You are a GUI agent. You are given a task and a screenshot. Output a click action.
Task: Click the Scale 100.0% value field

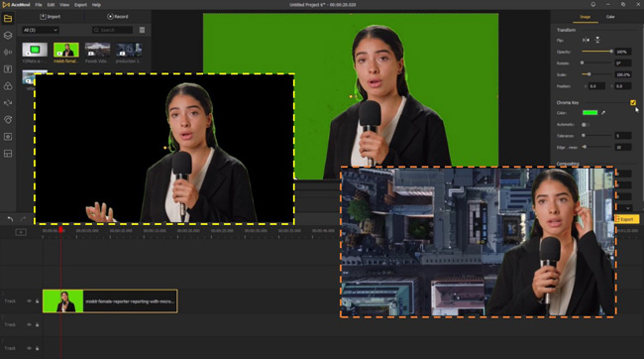pos(623,74)
